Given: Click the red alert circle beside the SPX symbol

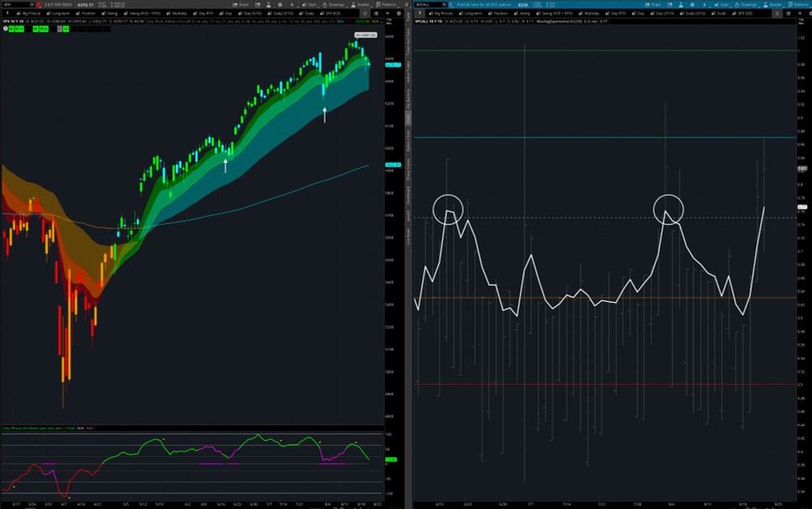Looking at the screenshot, I should point(38,5).
